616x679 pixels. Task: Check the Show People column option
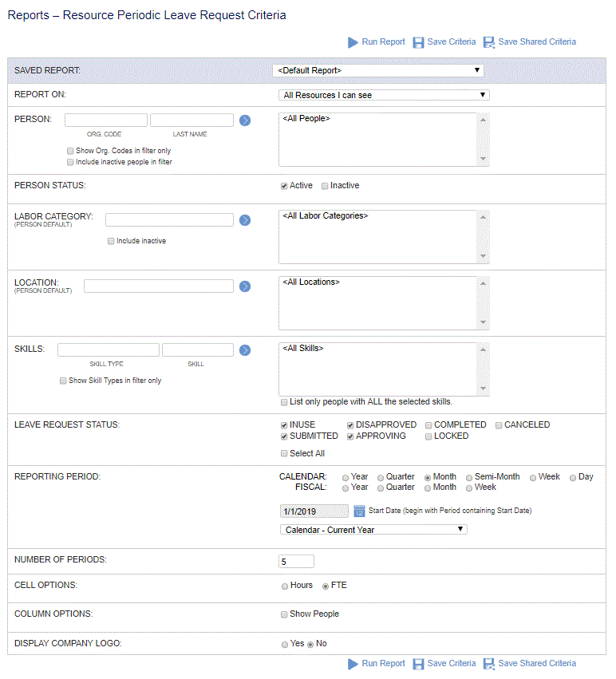(x=284, y=614)
